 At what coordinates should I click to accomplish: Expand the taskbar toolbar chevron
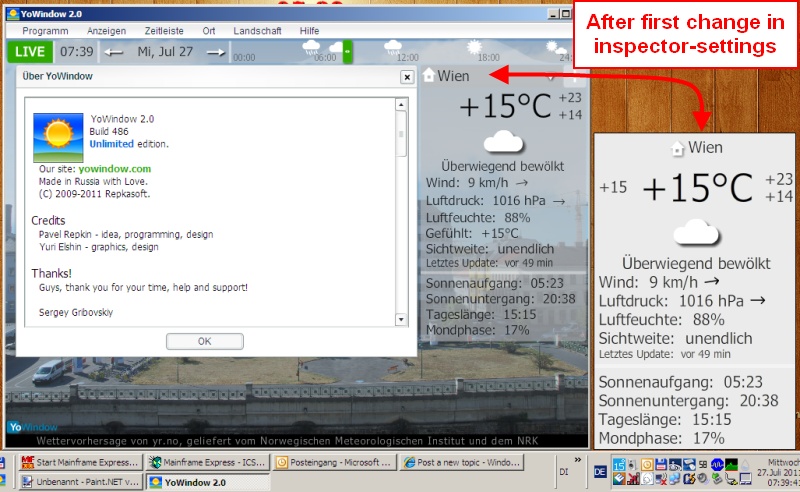click(578, 460)
